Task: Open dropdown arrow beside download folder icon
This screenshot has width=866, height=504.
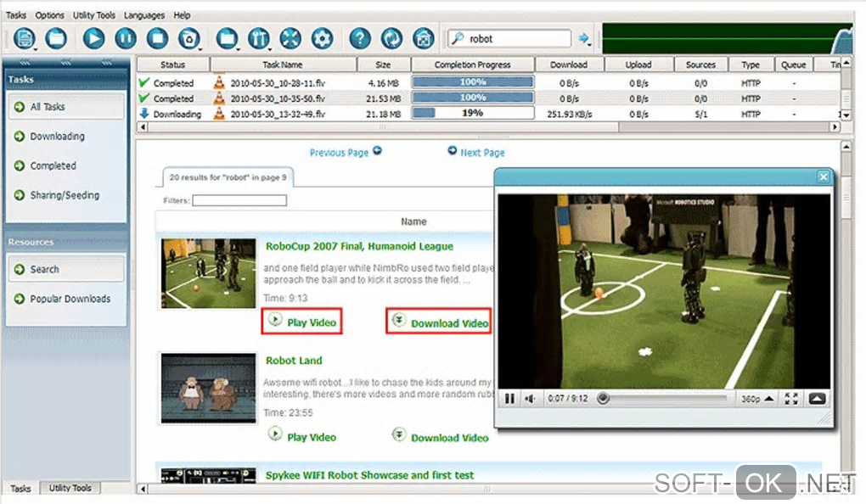Action: [x=239, y=50]
